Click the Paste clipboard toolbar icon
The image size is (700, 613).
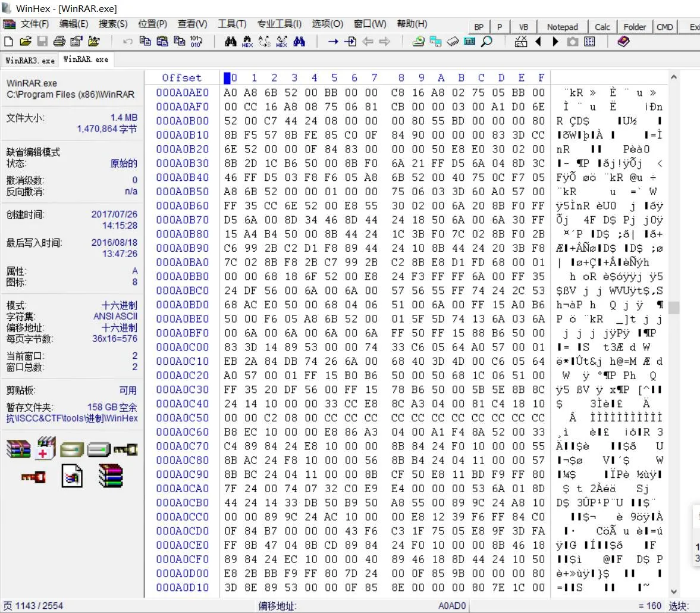(x=162, y=42)
